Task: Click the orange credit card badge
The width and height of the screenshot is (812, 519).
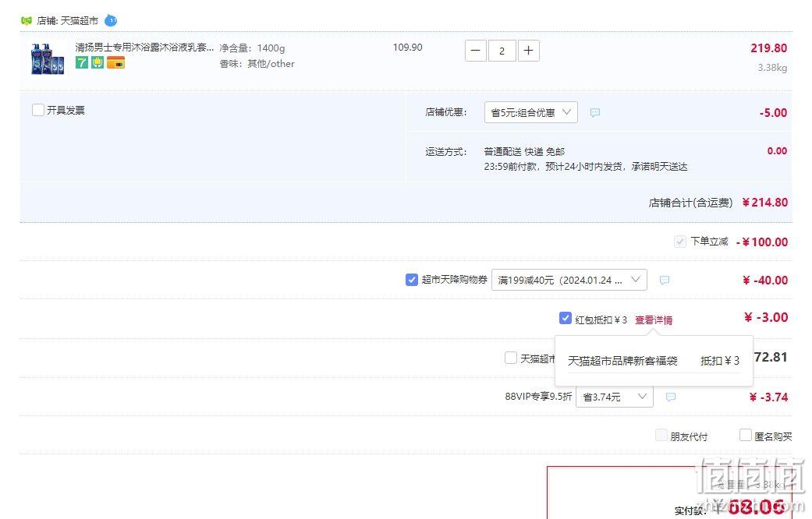Action: 116,62
